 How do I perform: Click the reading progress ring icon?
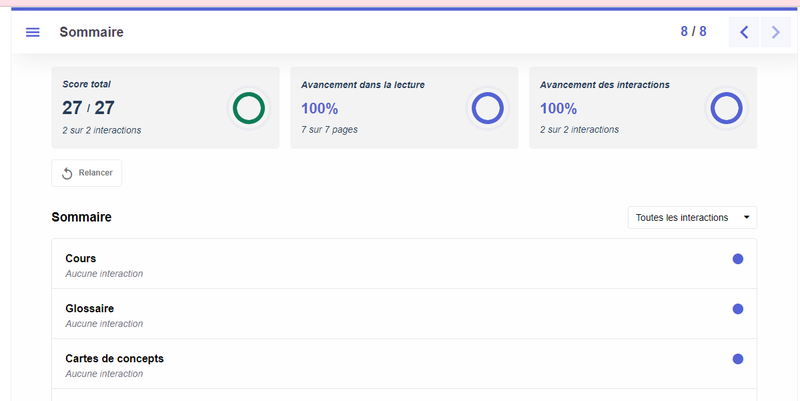pyautogui.click(x=487, y=108)
